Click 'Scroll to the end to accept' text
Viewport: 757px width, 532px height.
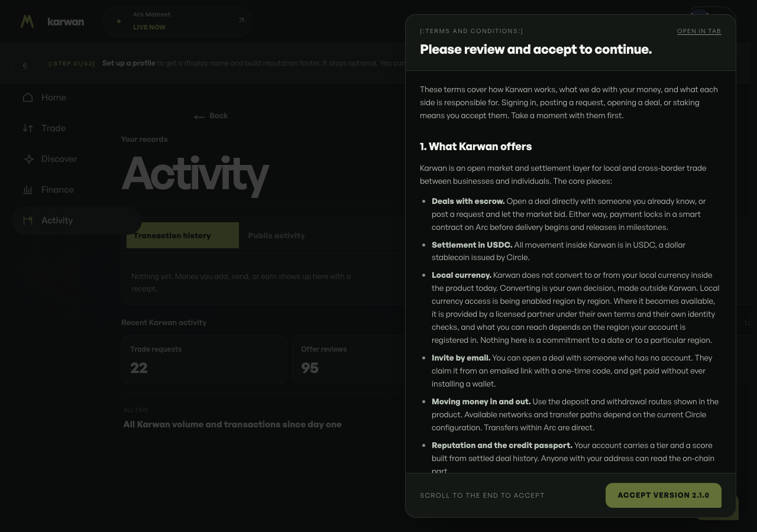click(482, 495)
